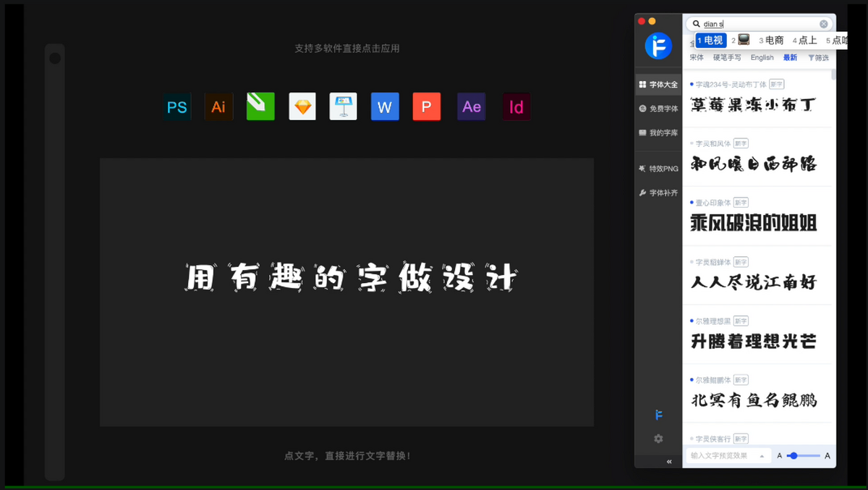
Task: Click the After Effects app icon
Action: (471, 106)
